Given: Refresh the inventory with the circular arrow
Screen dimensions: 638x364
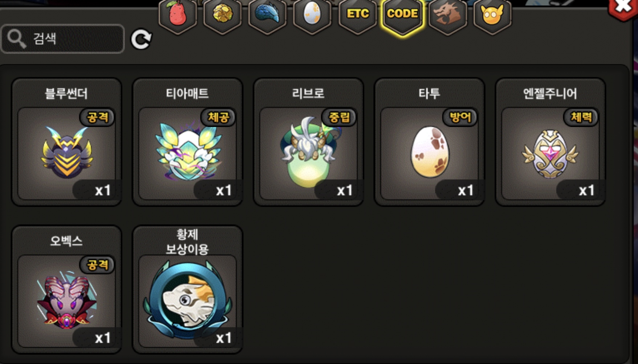Looking at the screenshot, I should coord(141,39).
